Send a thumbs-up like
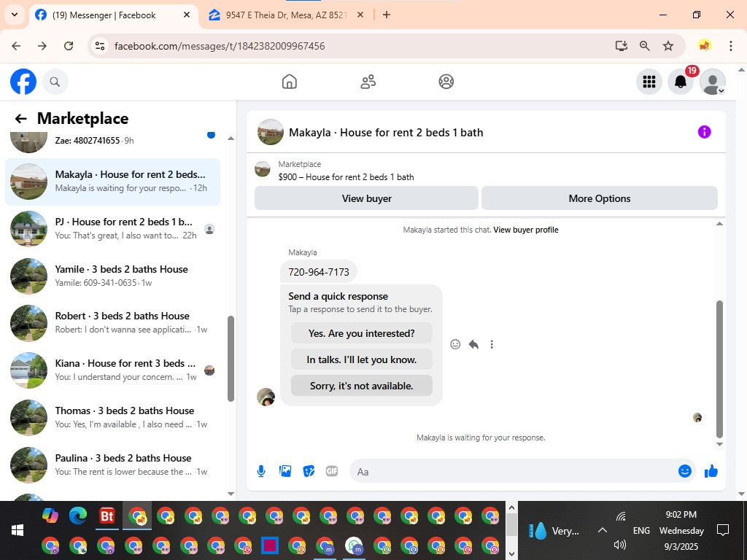This screenshot has width=747, height=560. point(711,471)
